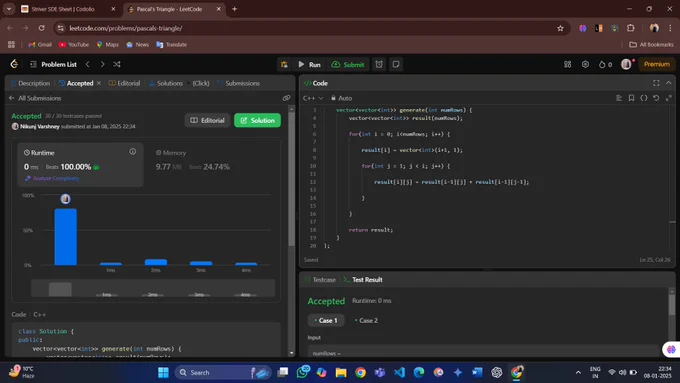Switch to the Solutions tab

(x=166, y=83)
